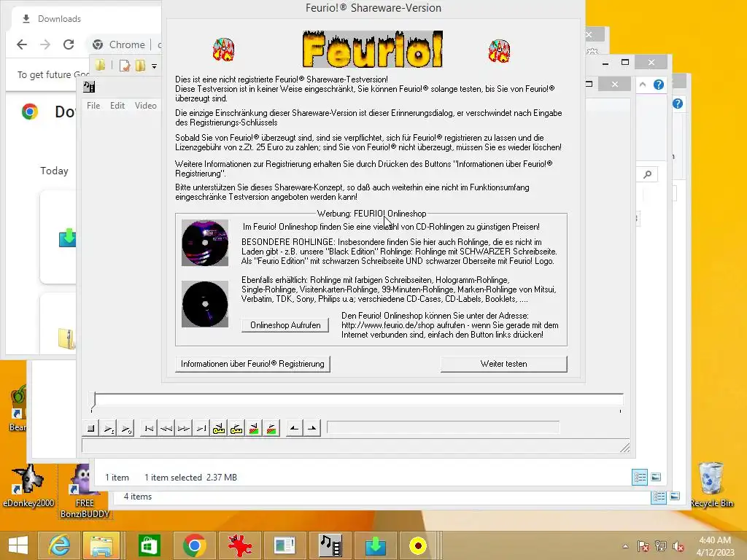Click the document window taskbar icon
Screen dimensions: 747x560
(x=285, y=545)
